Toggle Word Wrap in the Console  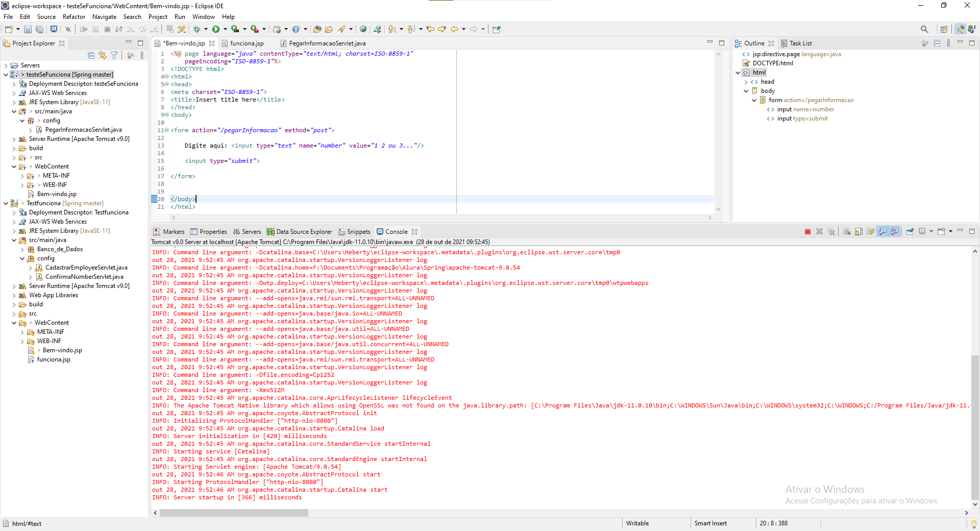tap(871, 232)
